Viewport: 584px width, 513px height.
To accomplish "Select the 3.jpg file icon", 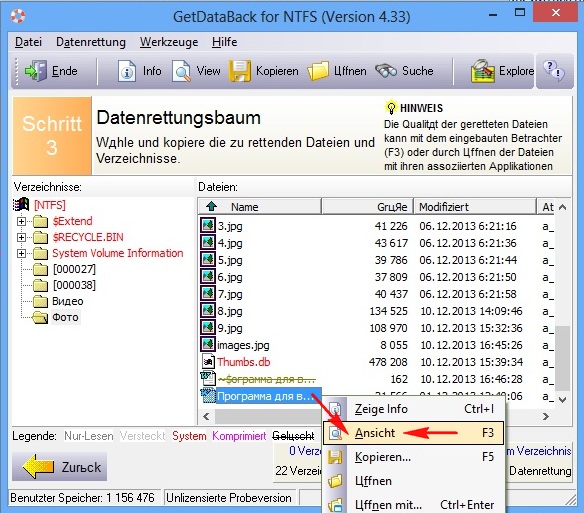I will [208, 226].
